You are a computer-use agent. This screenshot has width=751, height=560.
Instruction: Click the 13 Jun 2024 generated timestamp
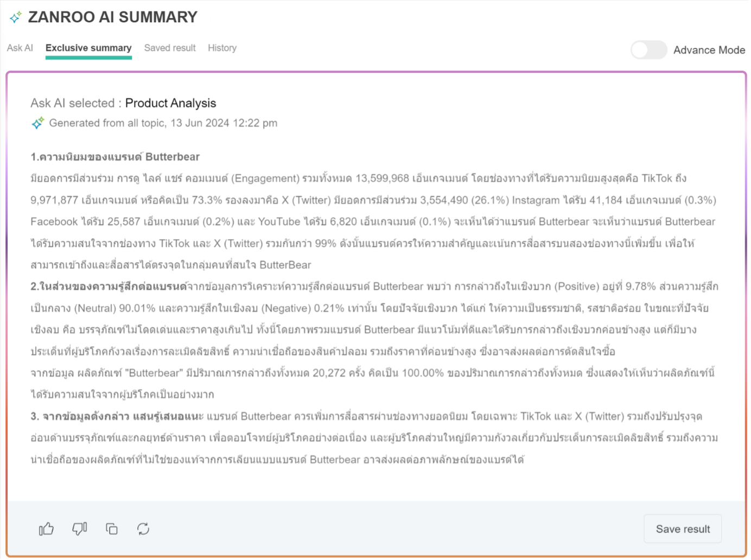click(224, 123)
